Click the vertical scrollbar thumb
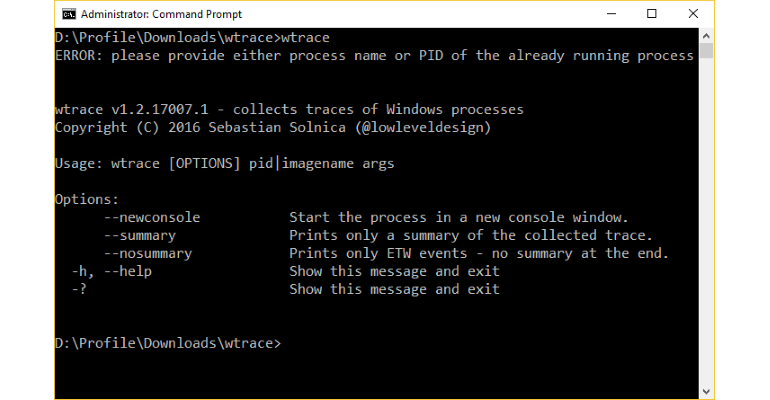 (x=706, y=51)
